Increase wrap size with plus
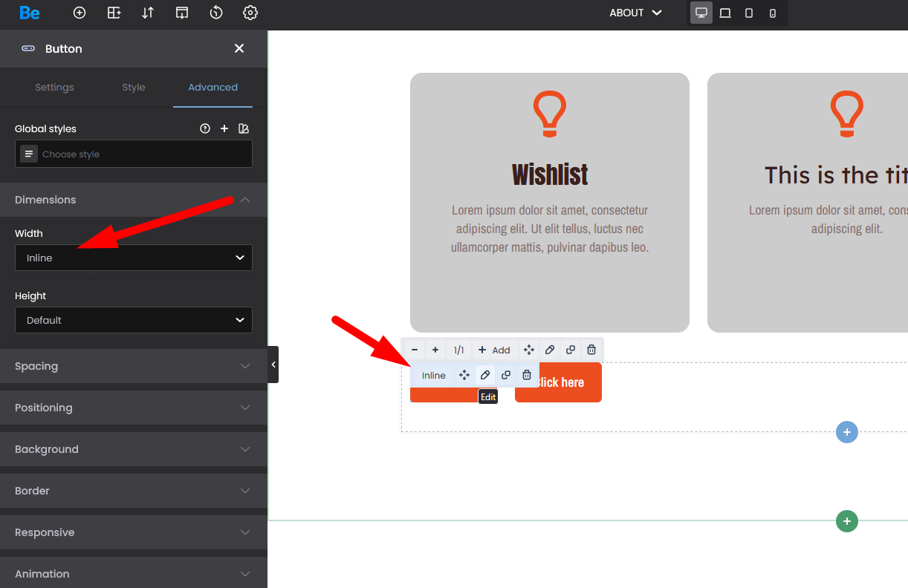Viewport: 908px width, 588px height. click(x=435, y=350)
